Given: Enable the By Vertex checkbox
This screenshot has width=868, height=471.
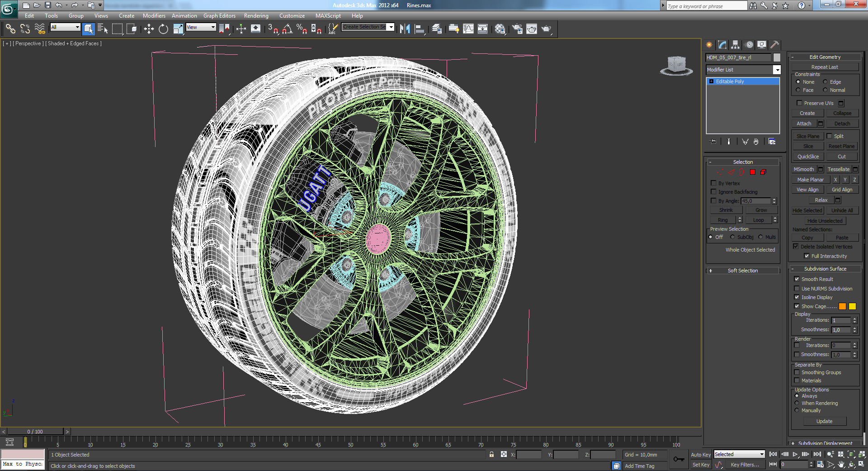Looking at the screenshot, I should 713,183.
